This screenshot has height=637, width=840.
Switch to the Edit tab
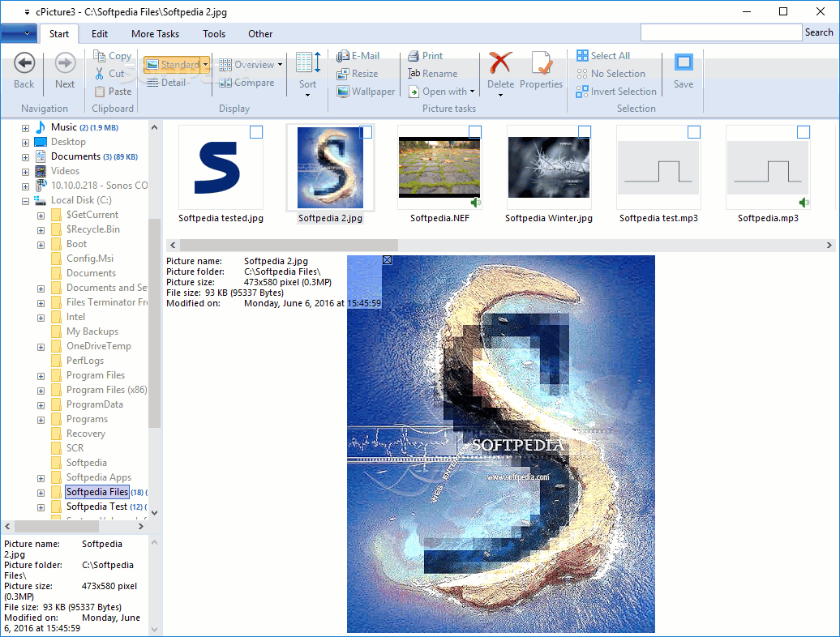100,34
